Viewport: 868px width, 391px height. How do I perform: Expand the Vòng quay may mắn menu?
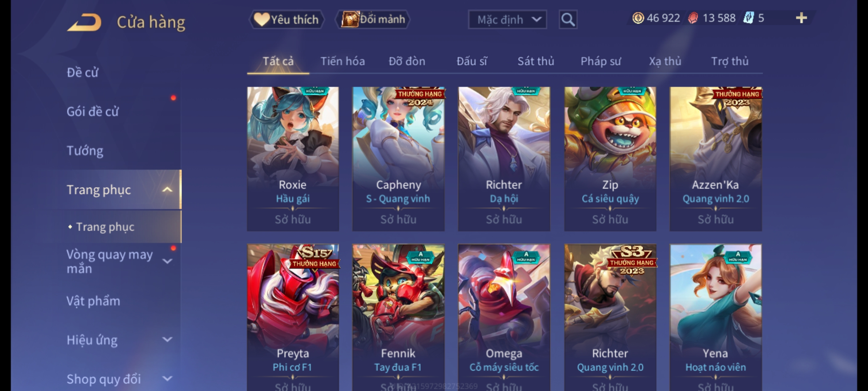(x=167, y=261)
